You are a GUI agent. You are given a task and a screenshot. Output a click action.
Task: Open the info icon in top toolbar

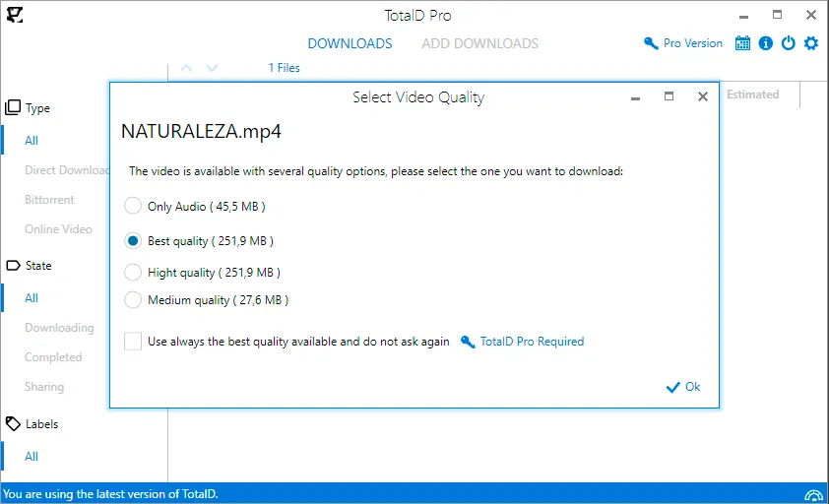click(x=765, y=43)
